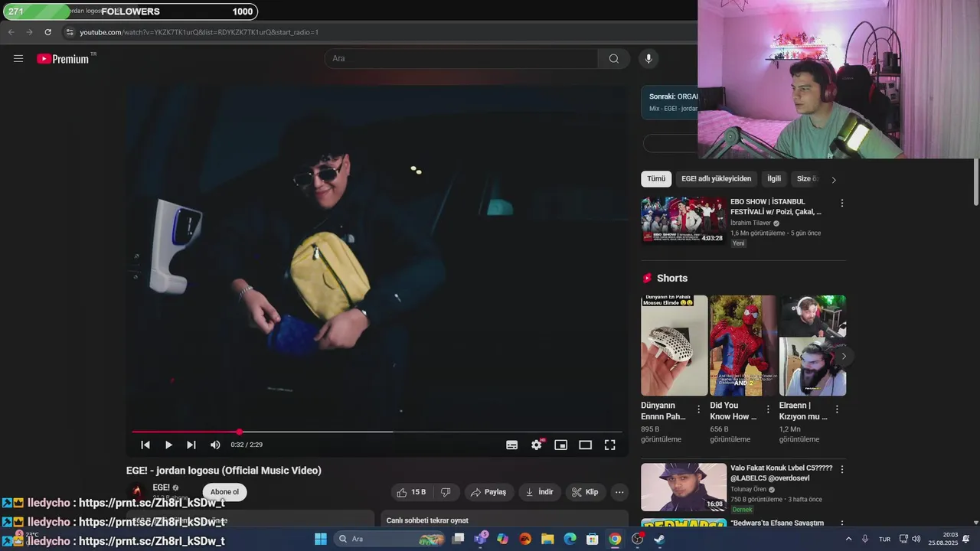Show more filter chips with right arrow

coord(834,180)
